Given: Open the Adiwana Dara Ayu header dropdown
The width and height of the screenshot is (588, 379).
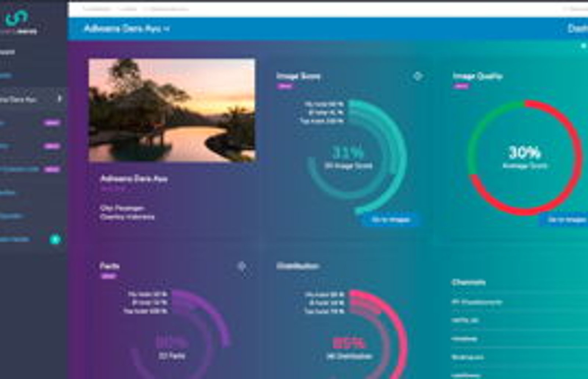Looking at the screenshot, I should (126, 29).
